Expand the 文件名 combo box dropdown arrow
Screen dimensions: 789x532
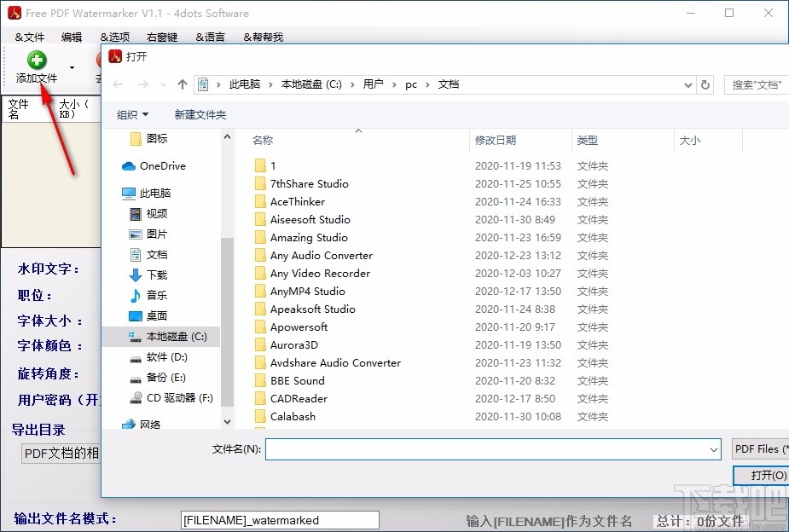pos(714,449)
